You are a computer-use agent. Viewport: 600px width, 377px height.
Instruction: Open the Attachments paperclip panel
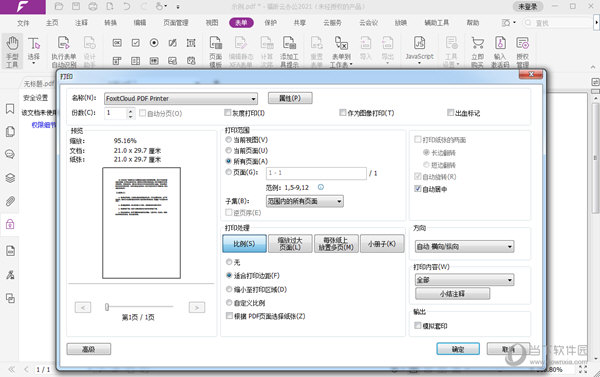pyautogui.click(x=10, y=201)
